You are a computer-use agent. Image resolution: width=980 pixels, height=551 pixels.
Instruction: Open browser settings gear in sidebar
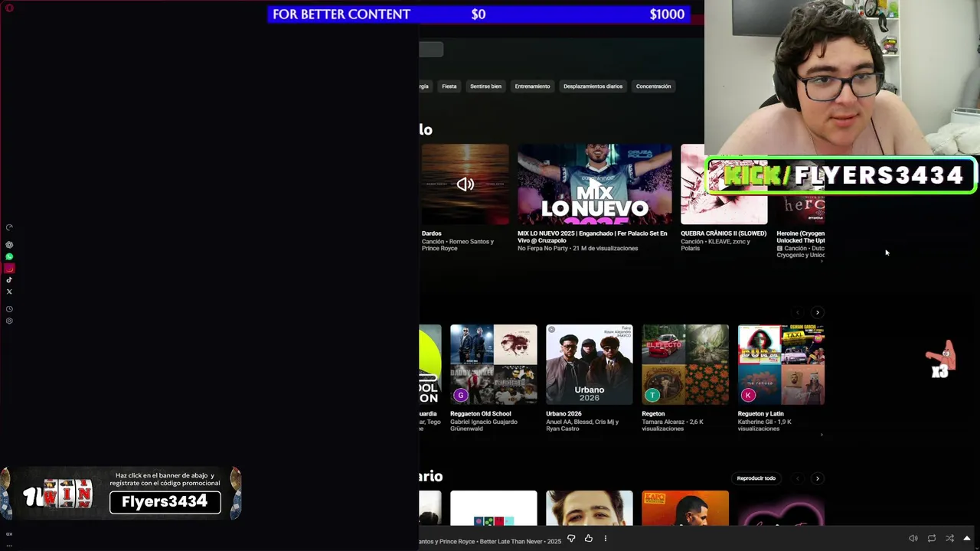click(9, 321)
